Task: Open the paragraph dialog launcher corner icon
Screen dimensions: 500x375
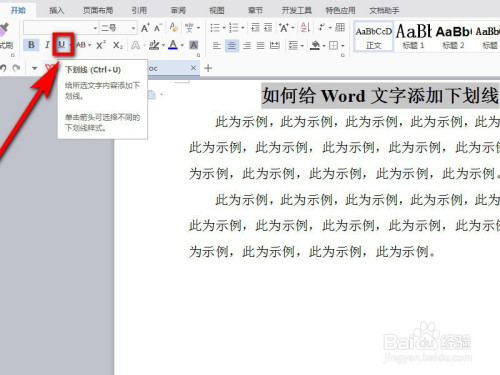Action: [343, 55]
